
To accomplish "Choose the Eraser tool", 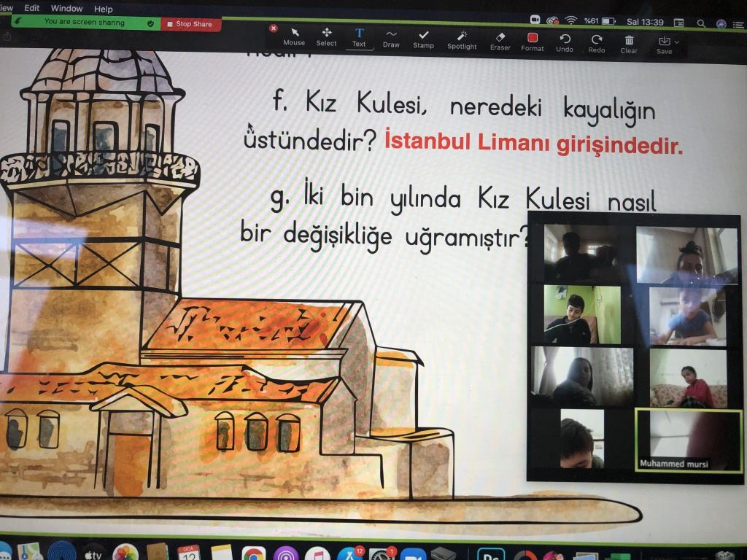I will pos(500,40).
